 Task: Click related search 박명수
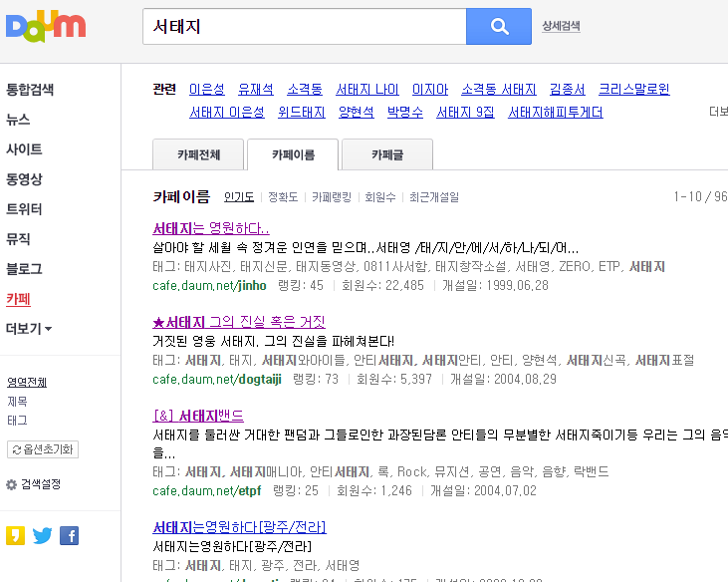[x=405, y=113]
